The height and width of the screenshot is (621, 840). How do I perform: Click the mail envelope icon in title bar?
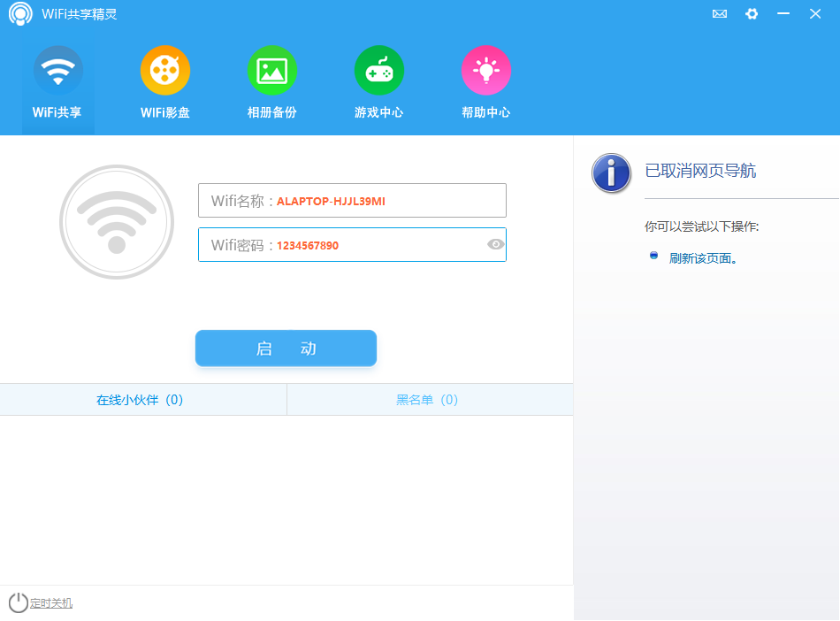(x=720, y=14)
